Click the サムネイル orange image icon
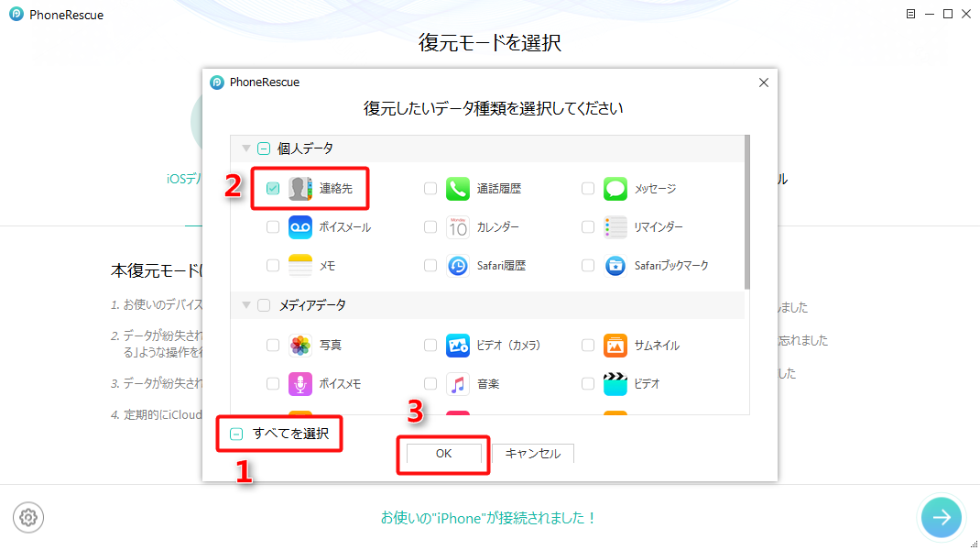The image size is (980, 550). [615, 345]
